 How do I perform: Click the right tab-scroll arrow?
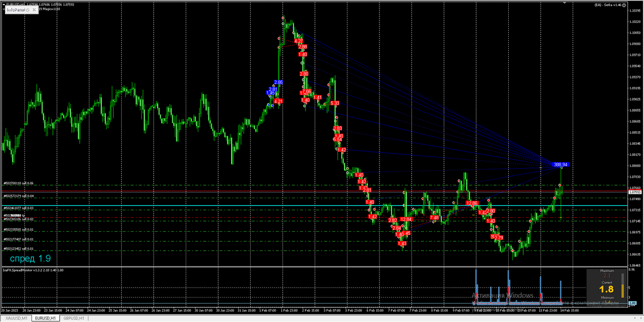641,318
